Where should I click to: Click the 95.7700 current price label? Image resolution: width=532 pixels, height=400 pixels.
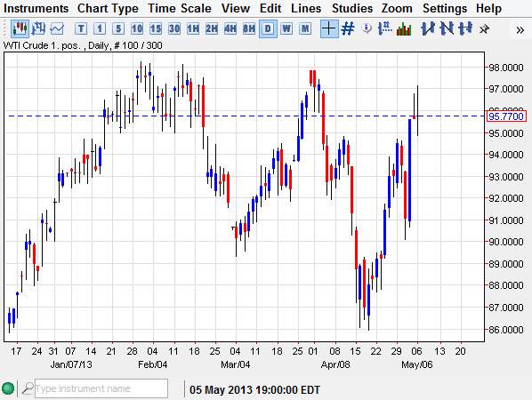tap(506, 116)
